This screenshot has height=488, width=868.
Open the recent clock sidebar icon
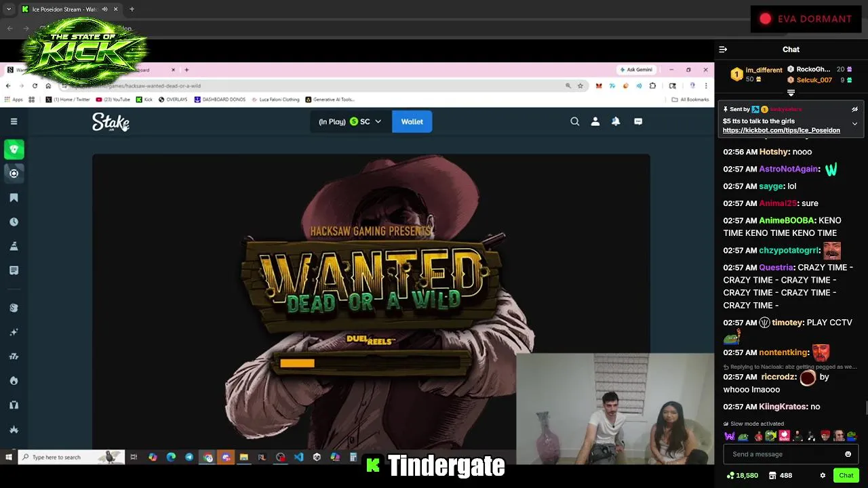pos(14,222)
